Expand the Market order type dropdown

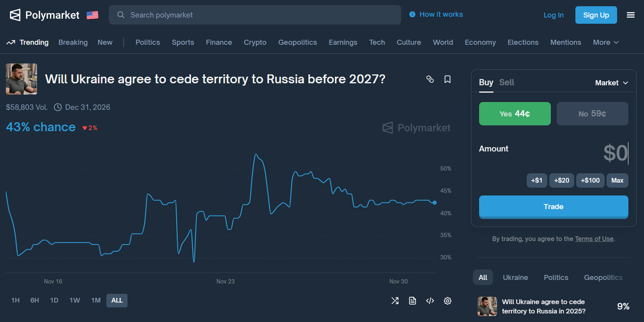(611, 83)
